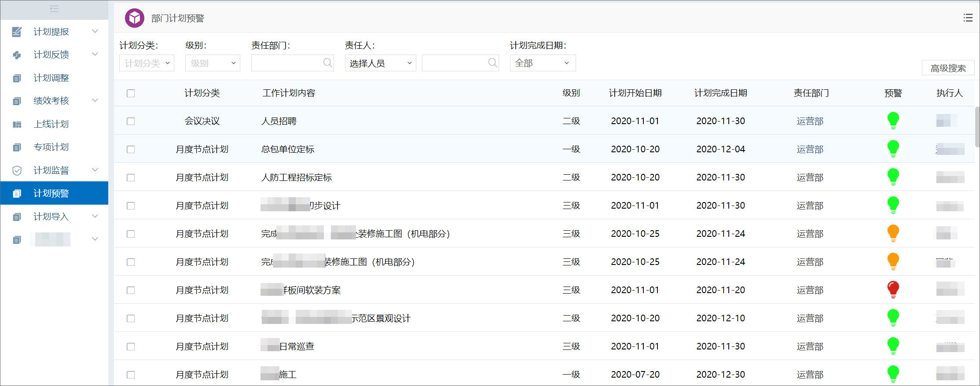
Task: Click the 会议决议 cell in first row
Action: [x=202, y=121]
